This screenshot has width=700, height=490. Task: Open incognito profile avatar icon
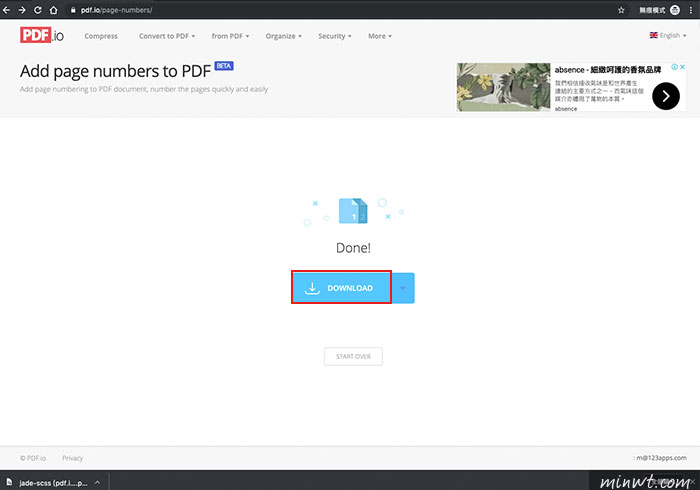coord(675,10)
